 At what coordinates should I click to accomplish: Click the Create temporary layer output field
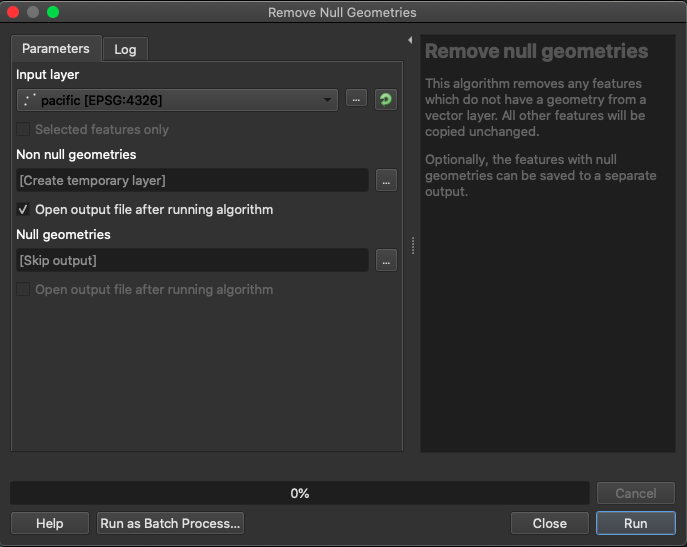pos(193,180)
